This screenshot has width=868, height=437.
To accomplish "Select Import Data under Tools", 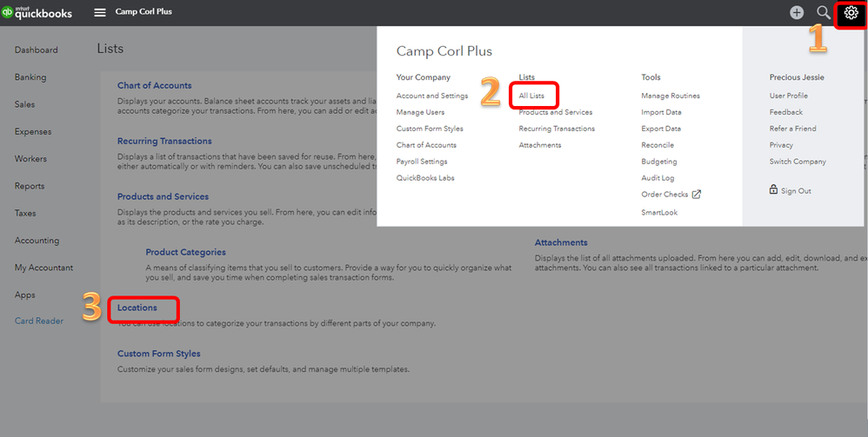I will pyautogui.click(x=661, y=112).
